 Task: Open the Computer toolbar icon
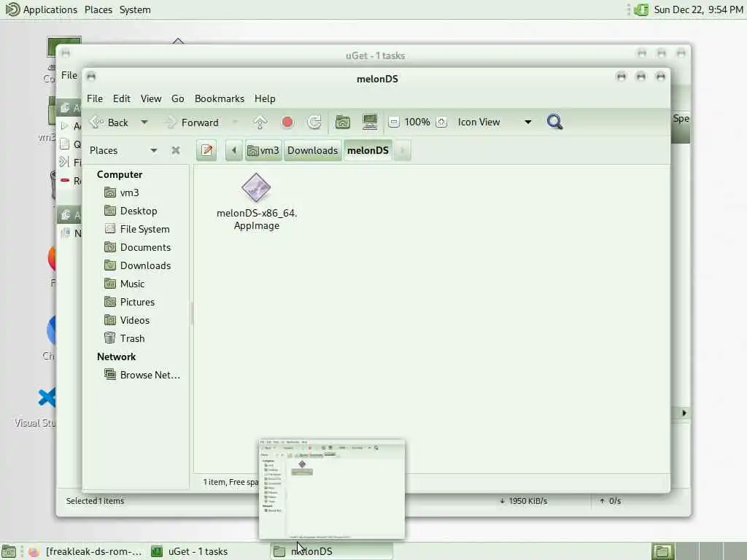pos(370,122)
